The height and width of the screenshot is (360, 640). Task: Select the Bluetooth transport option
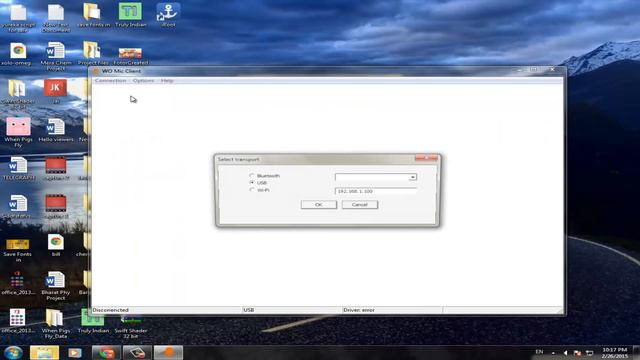pos(252,176)
